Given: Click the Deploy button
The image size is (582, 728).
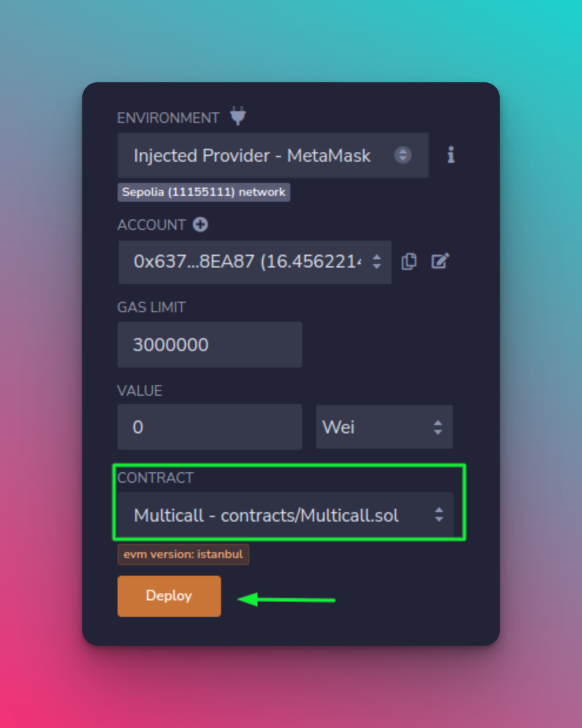Looking at the screenshot, I should [169, 596].
